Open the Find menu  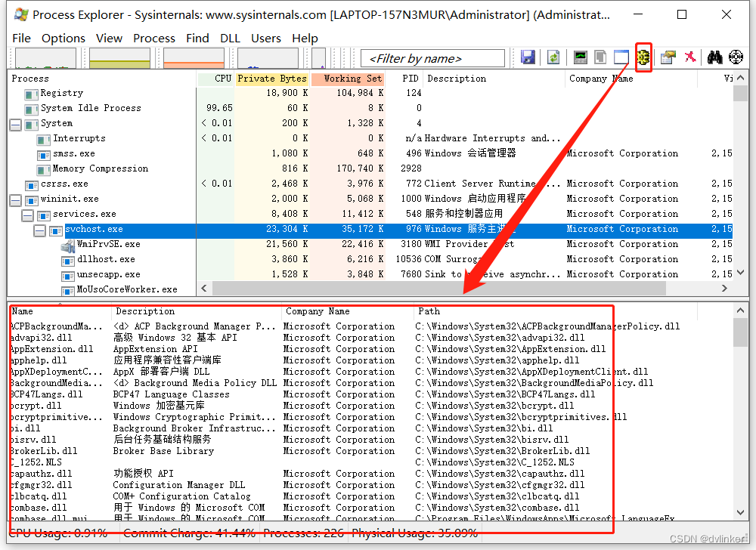(x=197, y=38)
